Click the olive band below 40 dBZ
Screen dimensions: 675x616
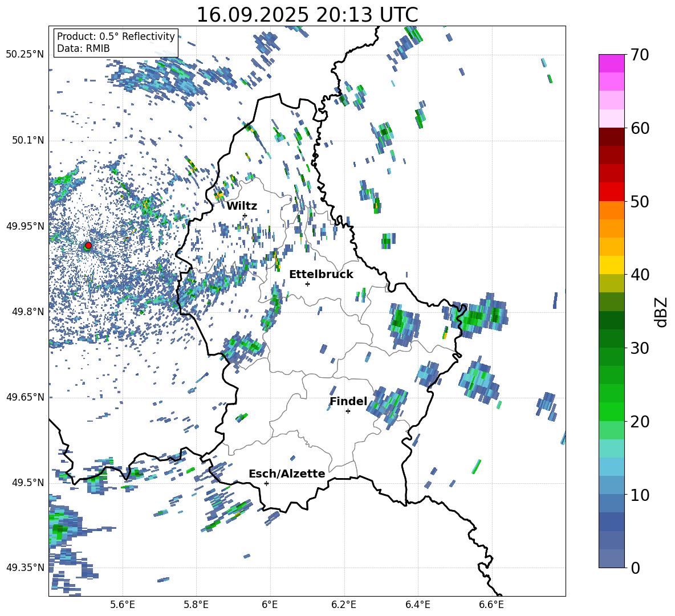(x=611, y=283)
